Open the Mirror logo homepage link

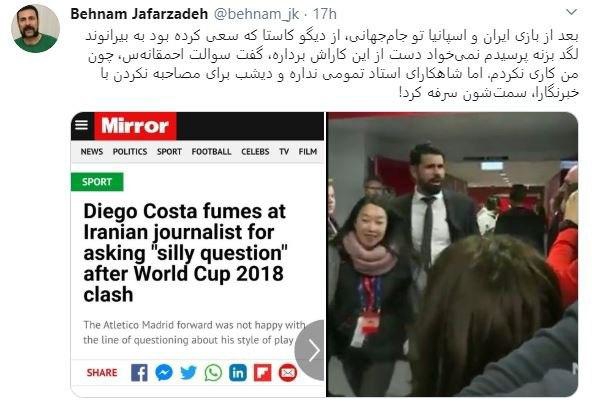(135, 126)
